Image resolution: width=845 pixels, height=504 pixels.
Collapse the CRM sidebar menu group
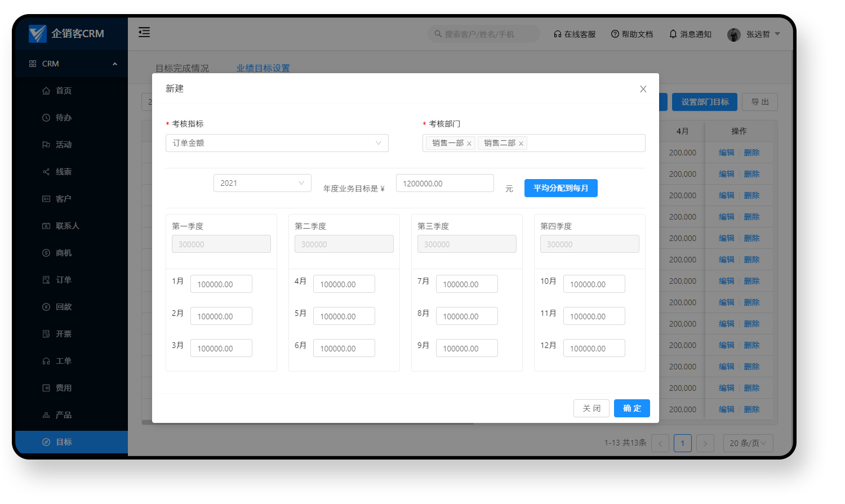coord(115,64)
